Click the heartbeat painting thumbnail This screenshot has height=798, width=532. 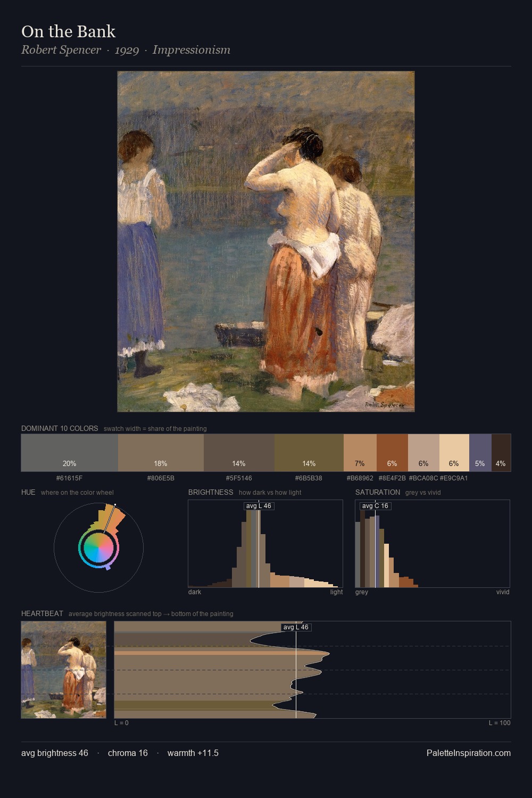click(x=64, y=670)
